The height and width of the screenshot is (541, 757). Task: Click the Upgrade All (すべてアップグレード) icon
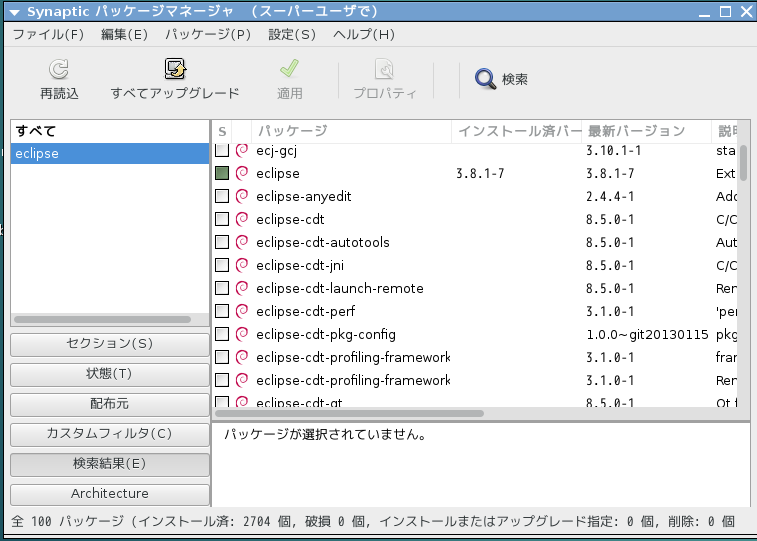175,69
